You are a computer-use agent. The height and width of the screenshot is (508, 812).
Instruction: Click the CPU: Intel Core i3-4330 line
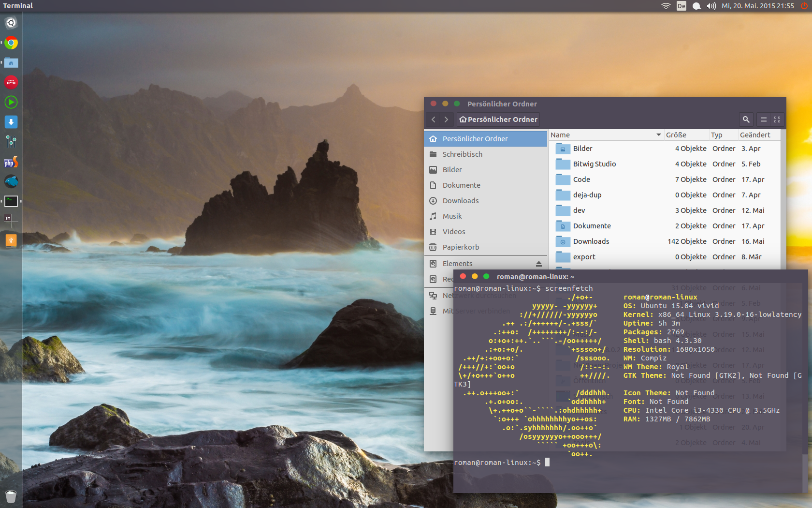tap(701, 410)
